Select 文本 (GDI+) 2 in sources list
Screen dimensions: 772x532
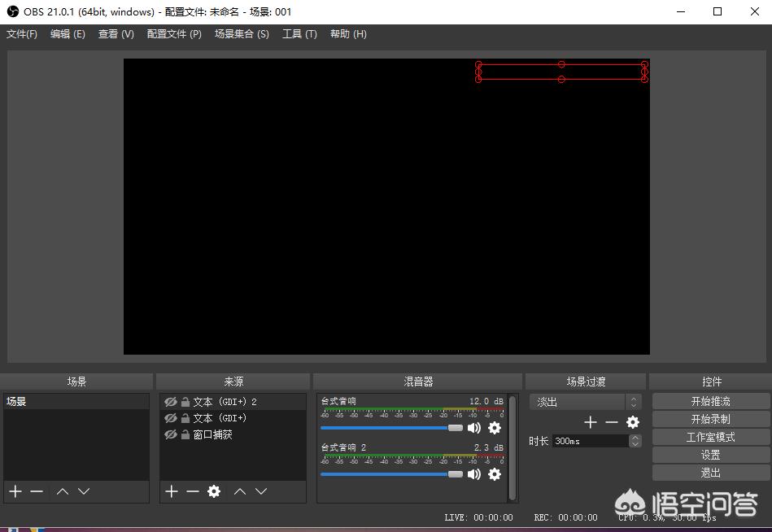233,402
